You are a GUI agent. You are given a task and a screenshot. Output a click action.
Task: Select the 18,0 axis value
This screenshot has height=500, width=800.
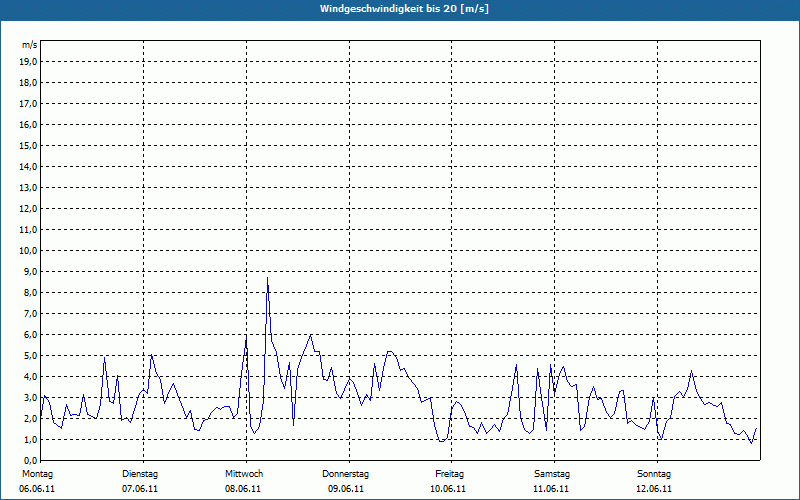28,83
